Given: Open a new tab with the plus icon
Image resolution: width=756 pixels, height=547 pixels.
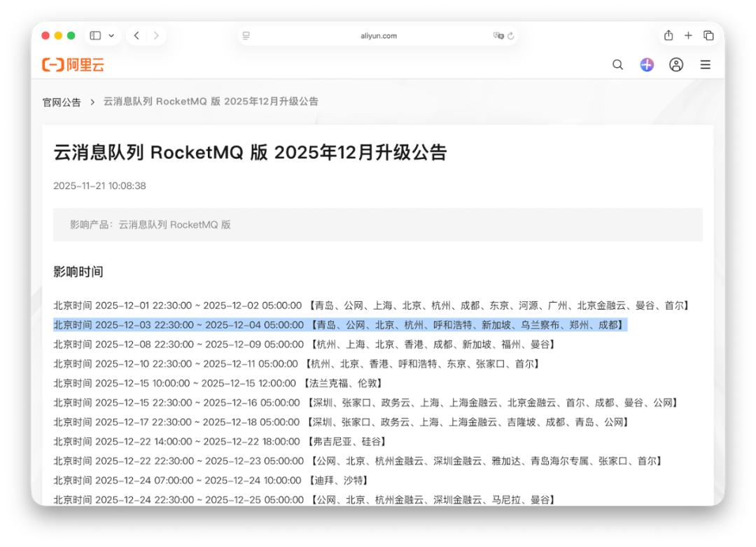Looking at the screenshot, I should [688, 35].
